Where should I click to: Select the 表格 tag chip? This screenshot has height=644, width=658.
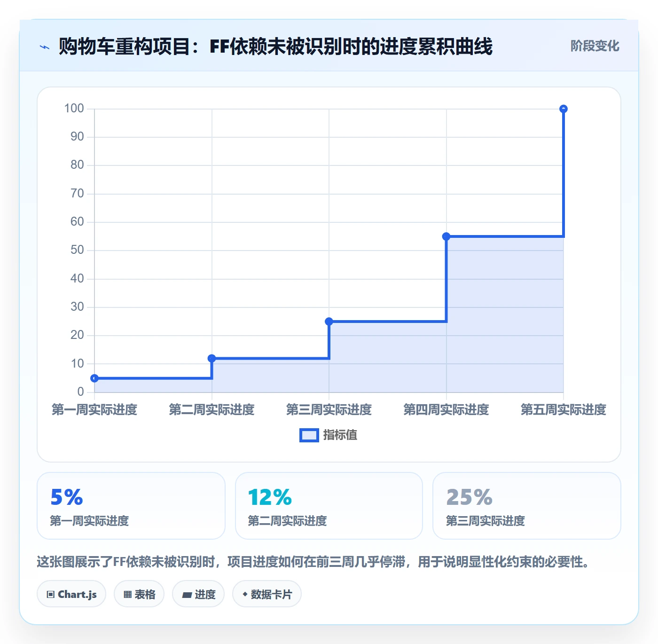click(139, 594)
